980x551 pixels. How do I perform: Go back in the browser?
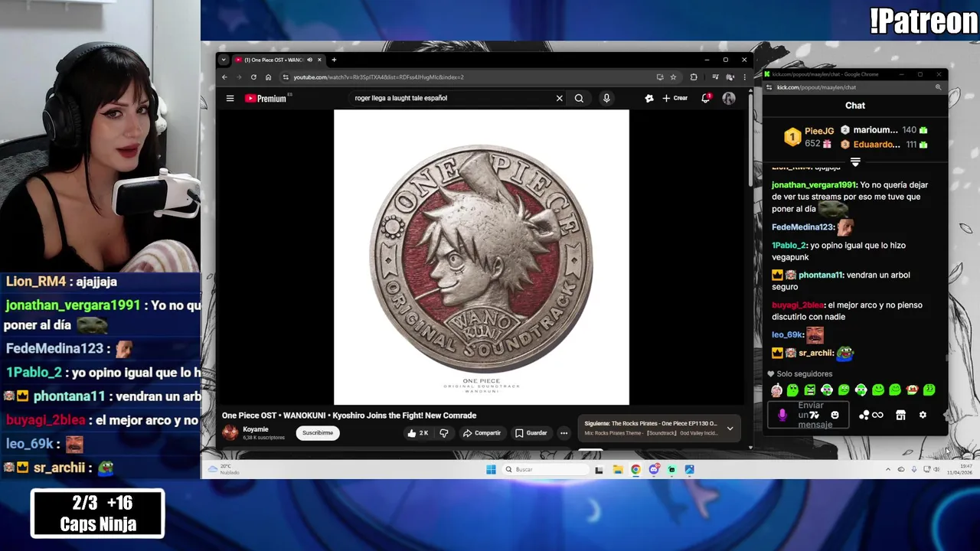click(224, 77)
